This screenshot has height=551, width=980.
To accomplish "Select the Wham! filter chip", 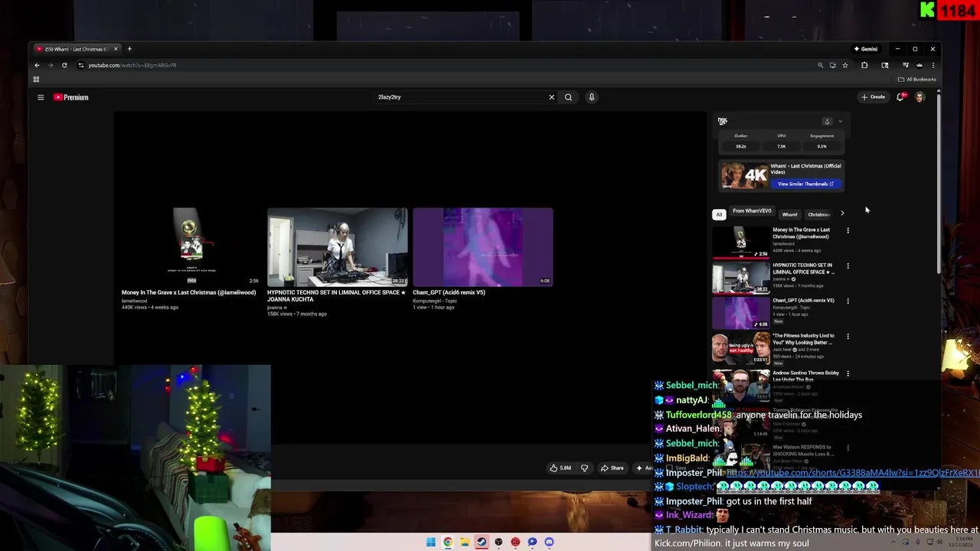I will coord(789,214).
